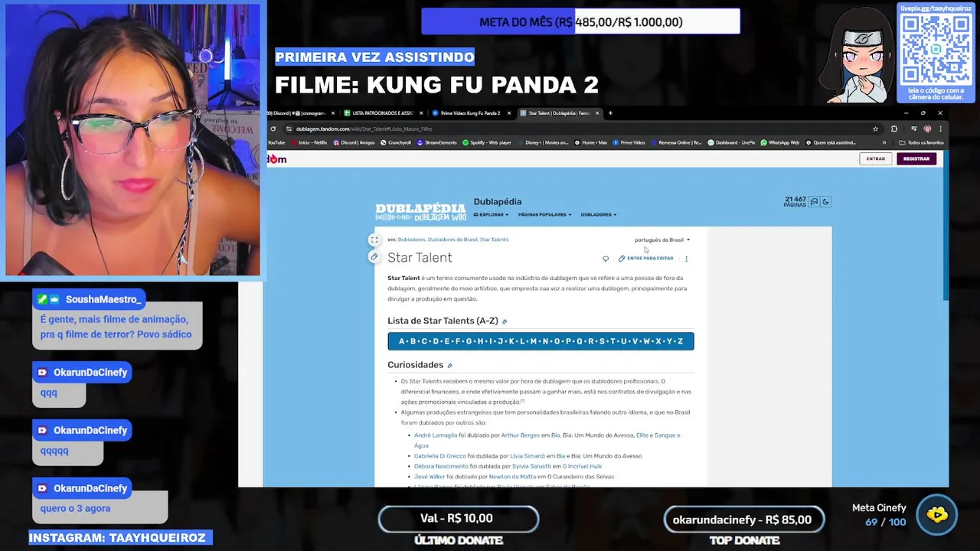Follow the Arthur Berges link
Viewport: 980px width, 551px height.
520,435
